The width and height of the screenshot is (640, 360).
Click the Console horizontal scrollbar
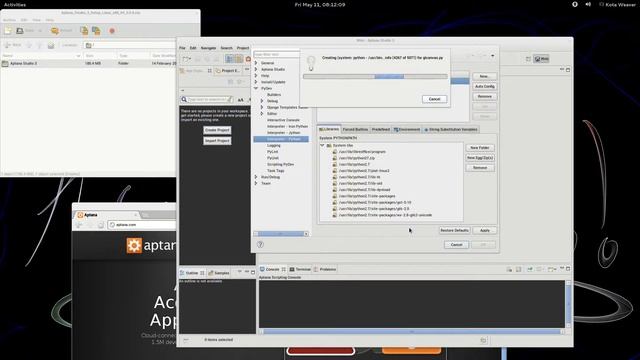tap(412, 332)
